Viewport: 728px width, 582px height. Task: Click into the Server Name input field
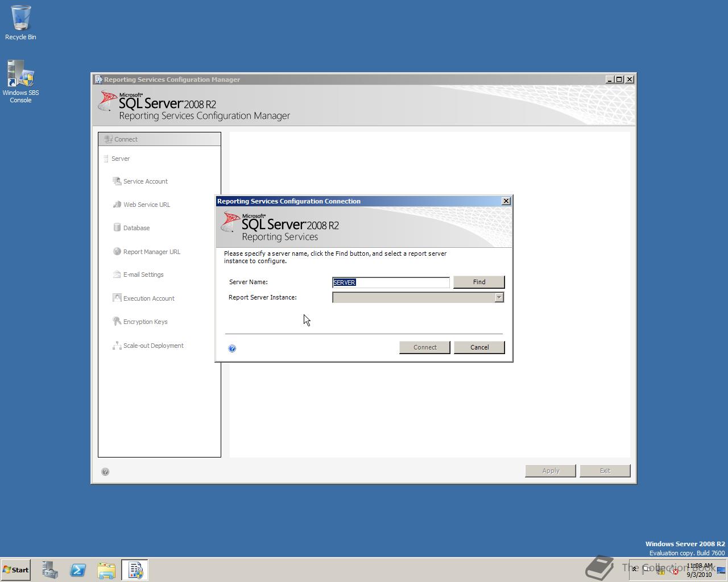pyautogui.click(x=391, y=282)
